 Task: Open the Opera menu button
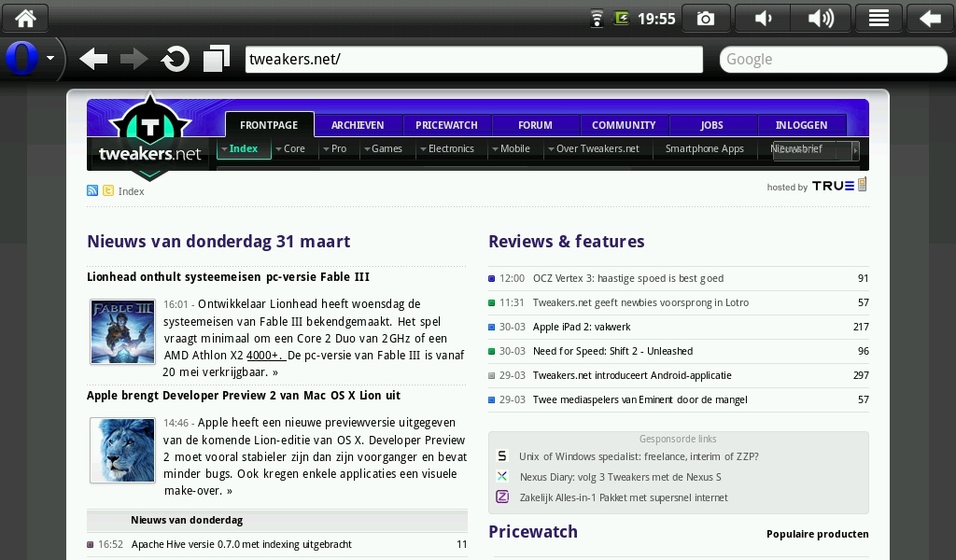pyautogui.click(x=31, y=59)
